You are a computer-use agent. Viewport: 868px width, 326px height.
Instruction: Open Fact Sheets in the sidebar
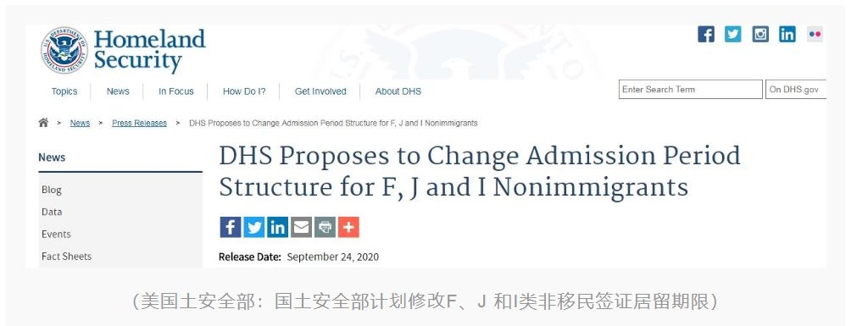point(66,257)
